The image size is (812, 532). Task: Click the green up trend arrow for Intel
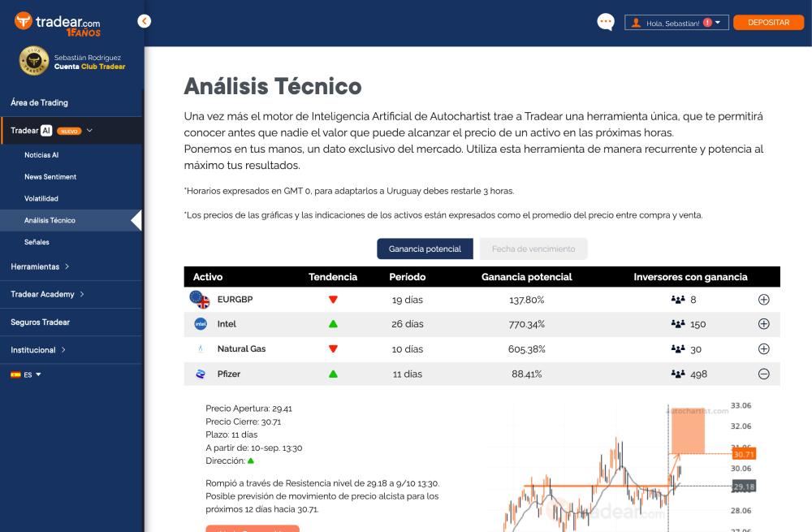click(x=333, y=324)
